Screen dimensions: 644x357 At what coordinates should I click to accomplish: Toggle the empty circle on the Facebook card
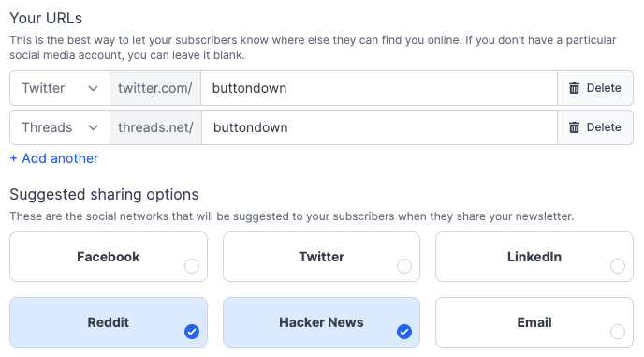click(192, 266)
